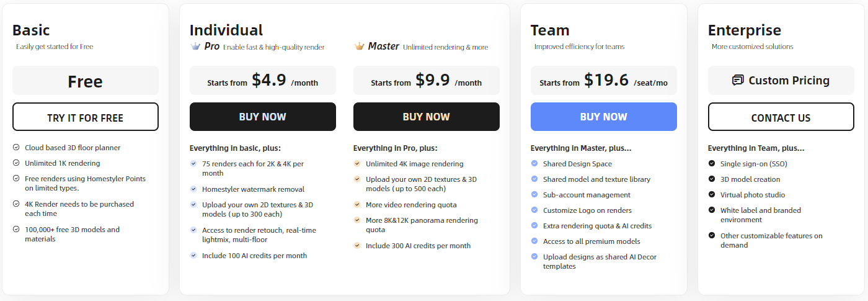
Task: Click checkmark icon beside Unlimited 4K image rendering
Action: (x=357, y=164)
